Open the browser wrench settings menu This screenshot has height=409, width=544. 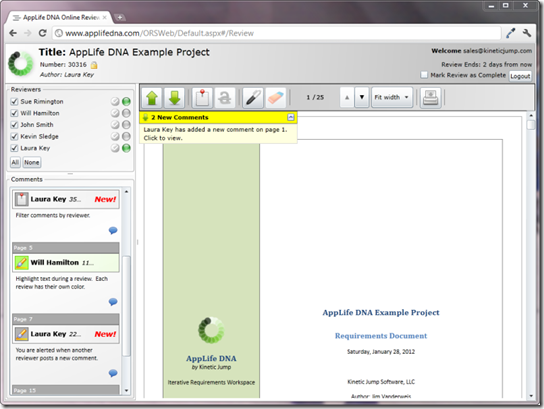point(527,33)
